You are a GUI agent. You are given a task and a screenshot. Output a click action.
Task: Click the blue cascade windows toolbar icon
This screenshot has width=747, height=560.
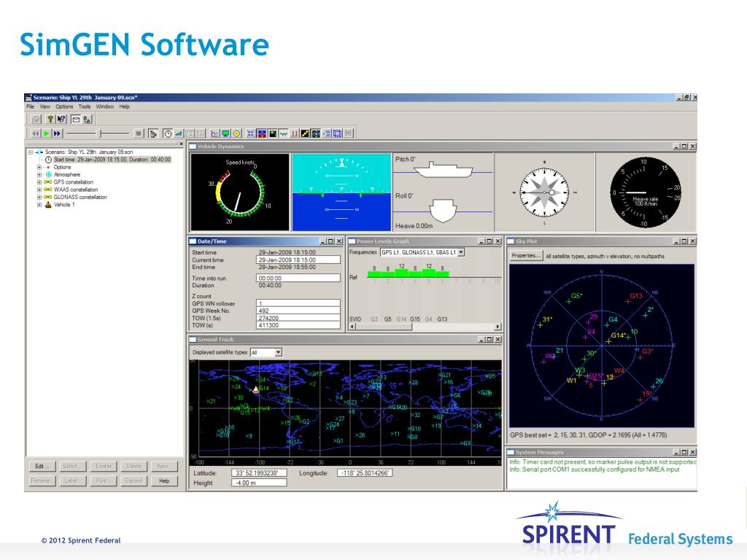click(337, 134)
